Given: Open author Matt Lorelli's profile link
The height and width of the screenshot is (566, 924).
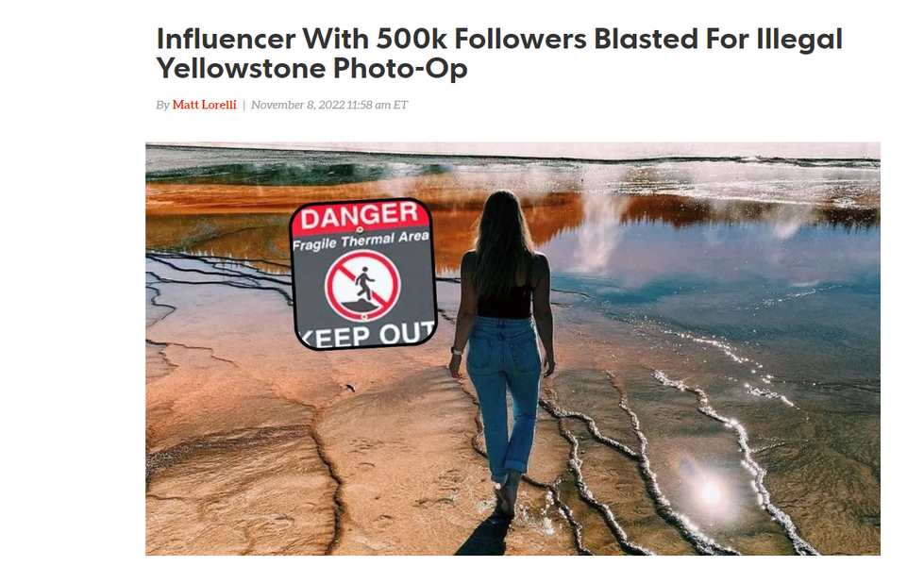Looking at the screenshot, I should (x=204, y=105).
